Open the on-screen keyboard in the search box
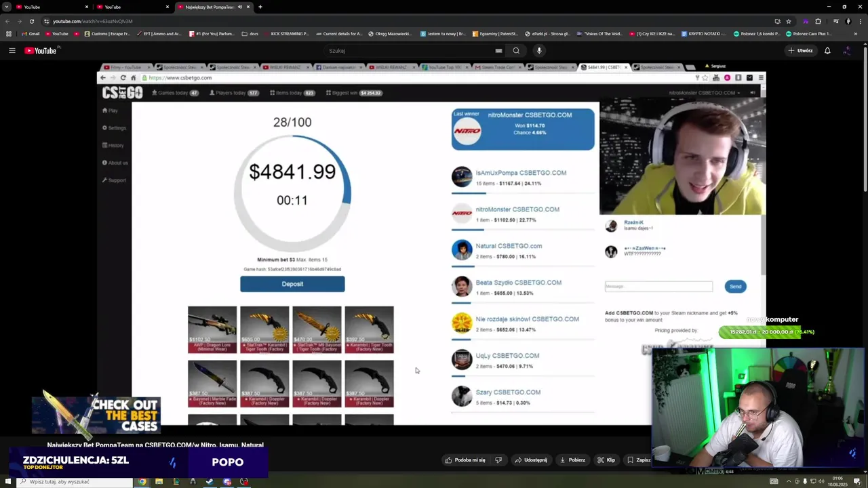Viewport: 868px width, 488px height. [498, 50]
